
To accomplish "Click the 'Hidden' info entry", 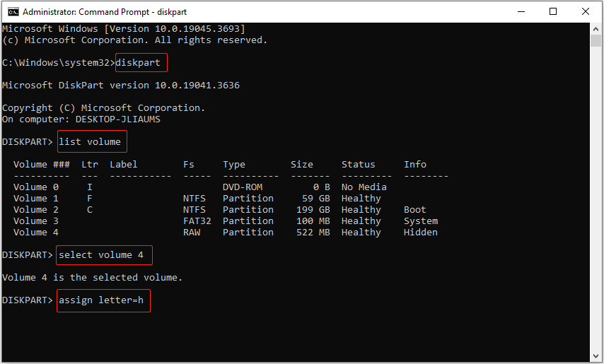I will click(x=421, y=233).
